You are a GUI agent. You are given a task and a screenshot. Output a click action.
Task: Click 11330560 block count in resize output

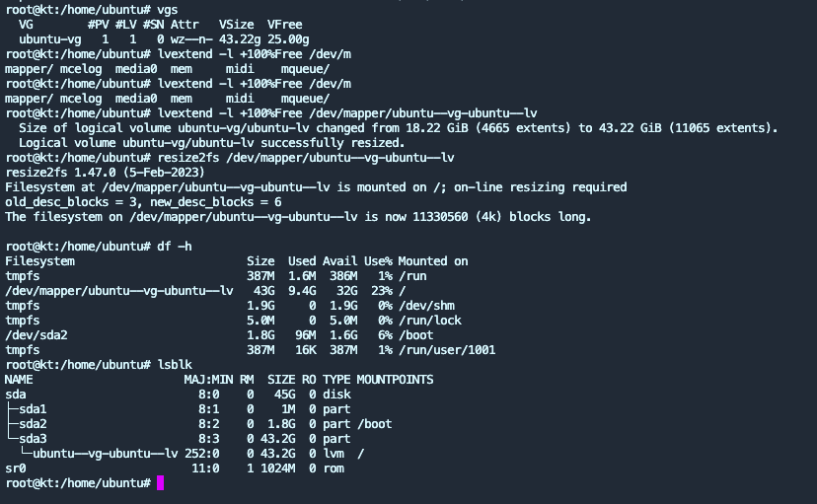[440, 217]
